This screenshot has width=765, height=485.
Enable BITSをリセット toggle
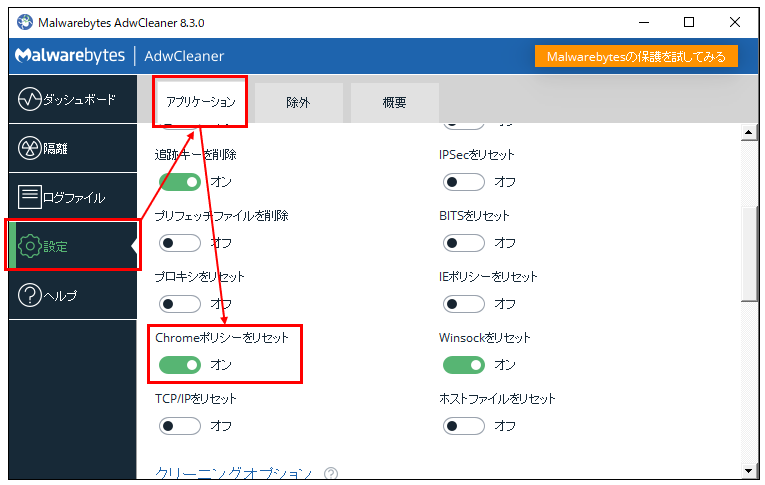pos(464,243)
